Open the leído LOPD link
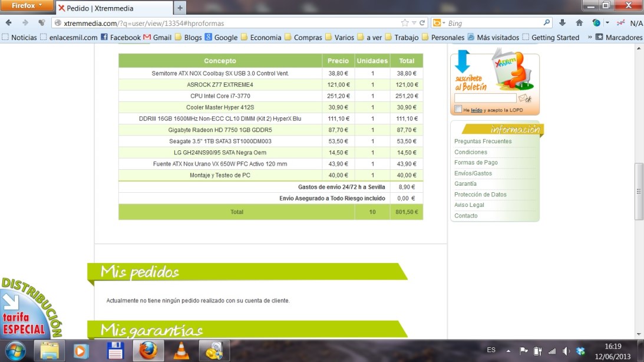Image resolution: width=644 pixels, height=362 pixels. (x=477, y=110)
